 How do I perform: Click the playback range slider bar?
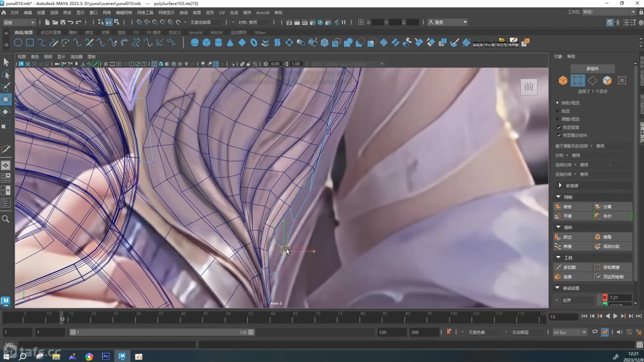pyautogui.click(x=162, y=332)
